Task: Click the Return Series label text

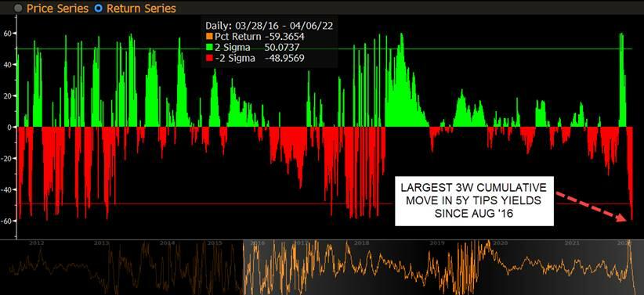Action: (141, 9)
